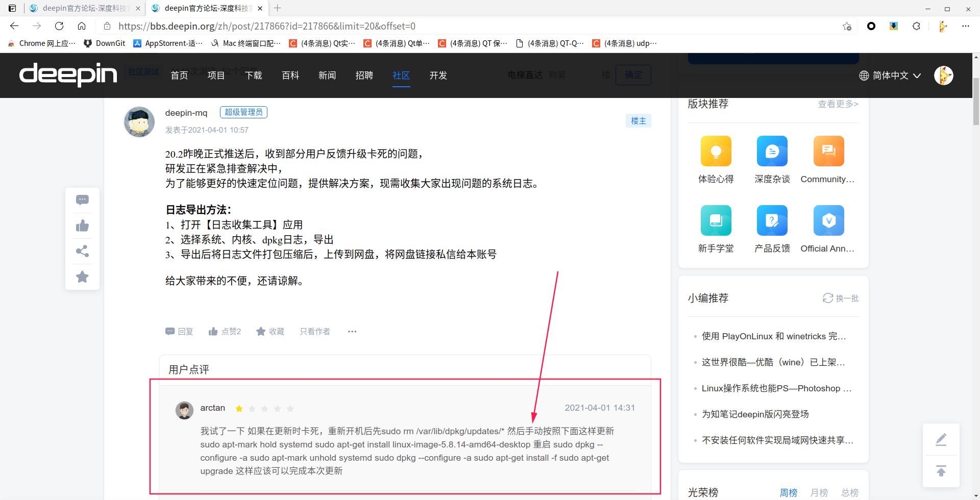Open the 优酷 (wine) article link
The width and height of the screenshot is (980, 500).
(773, 362)
